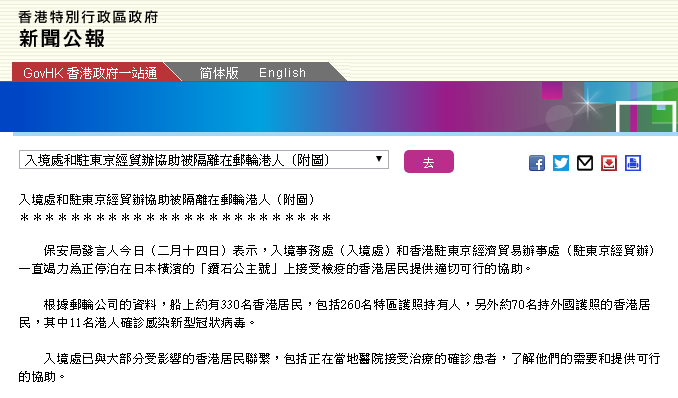Image resolution: width=678 pixels, height=398 pixels.
Task: Click the 新聞公報 heading
Action: 61,39
